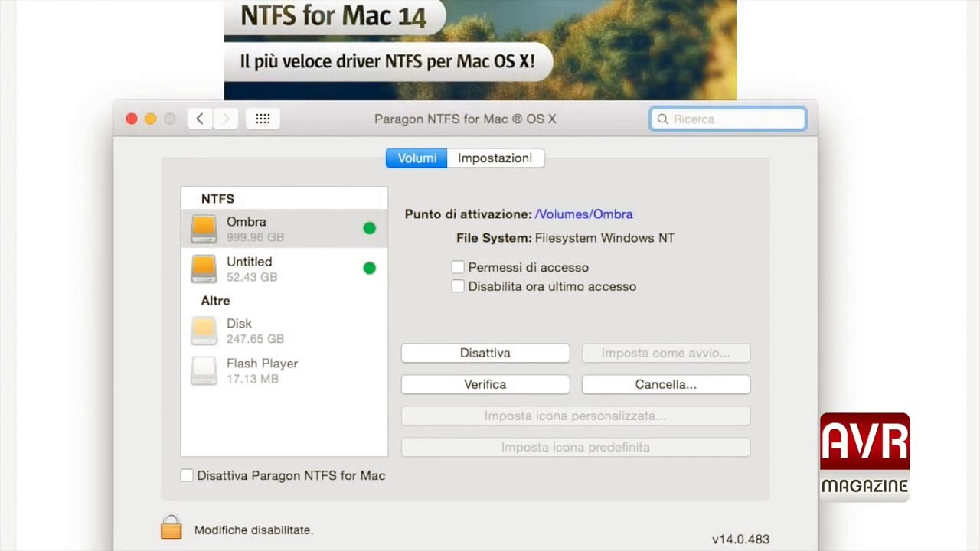Toggle Disabilita ora ultimo accesso checkbox
Screen dimensions: 980x551
coord(458,286)
